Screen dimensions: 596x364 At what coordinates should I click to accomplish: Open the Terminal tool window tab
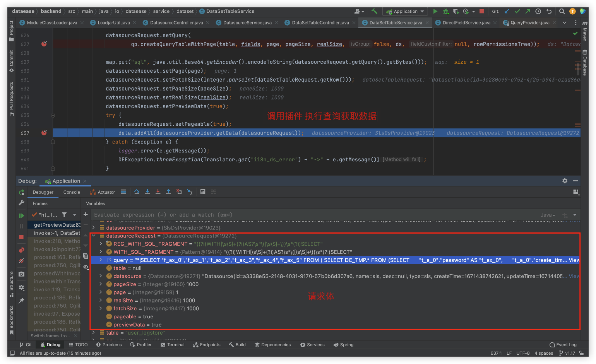tap(173, 345)
